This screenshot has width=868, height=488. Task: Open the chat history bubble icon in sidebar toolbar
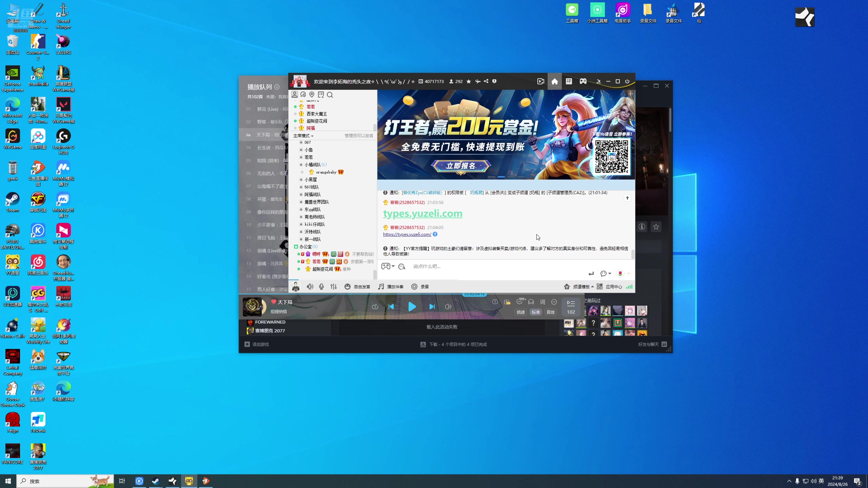click(x=303, y=95)
